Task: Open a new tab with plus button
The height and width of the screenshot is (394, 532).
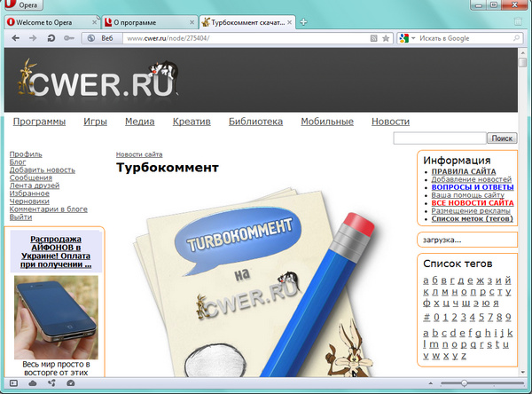Action: 303,20
